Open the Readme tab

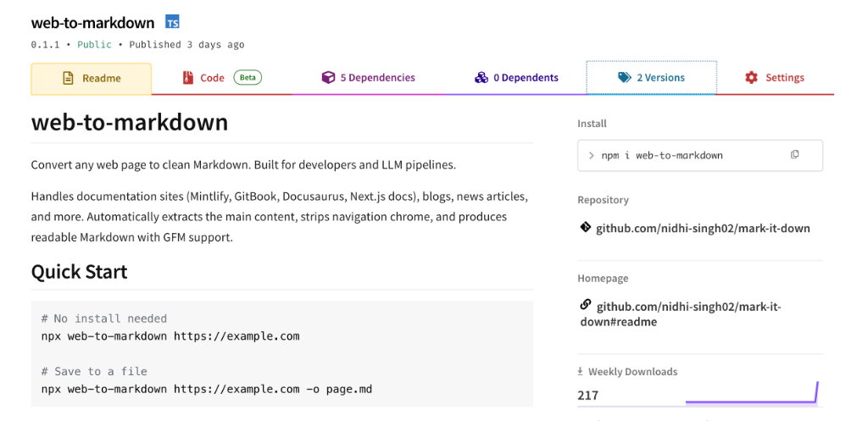pyautogui.click(x=91, y=79)
